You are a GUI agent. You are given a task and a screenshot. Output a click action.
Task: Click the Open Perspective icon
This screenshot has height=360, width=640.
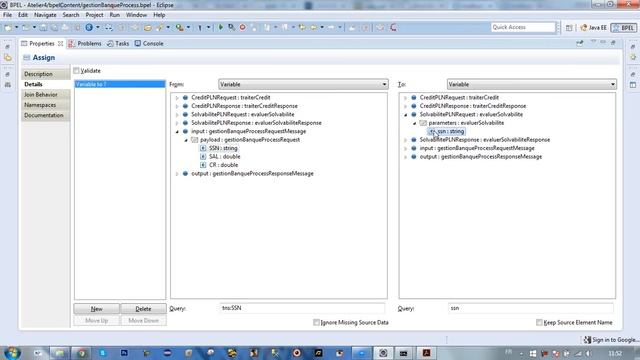pos(569,28)
